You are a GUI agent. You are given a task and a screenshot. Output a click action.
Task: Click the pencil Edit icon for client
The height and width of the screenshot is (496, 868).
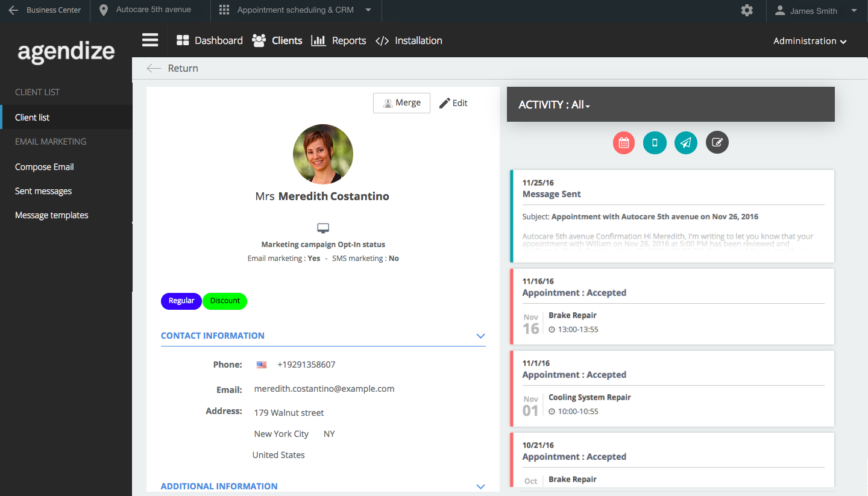(x=445, y=103)
